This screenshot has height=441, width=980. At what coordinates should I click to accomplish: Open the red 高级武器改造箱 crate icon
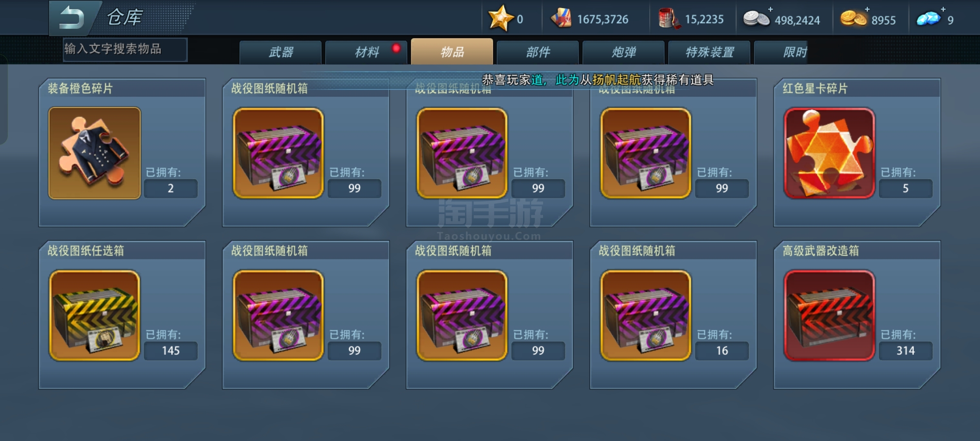829,315
